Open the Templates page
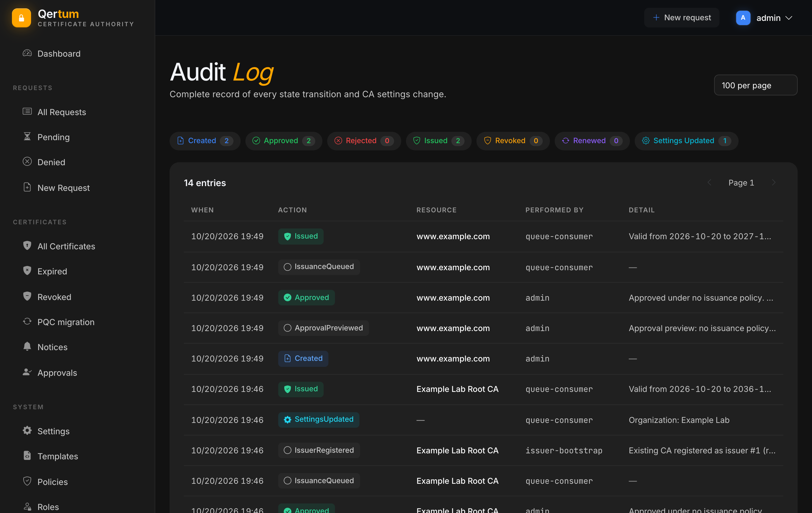The width and height of the screenshot is (812, 513). [58, 456]
